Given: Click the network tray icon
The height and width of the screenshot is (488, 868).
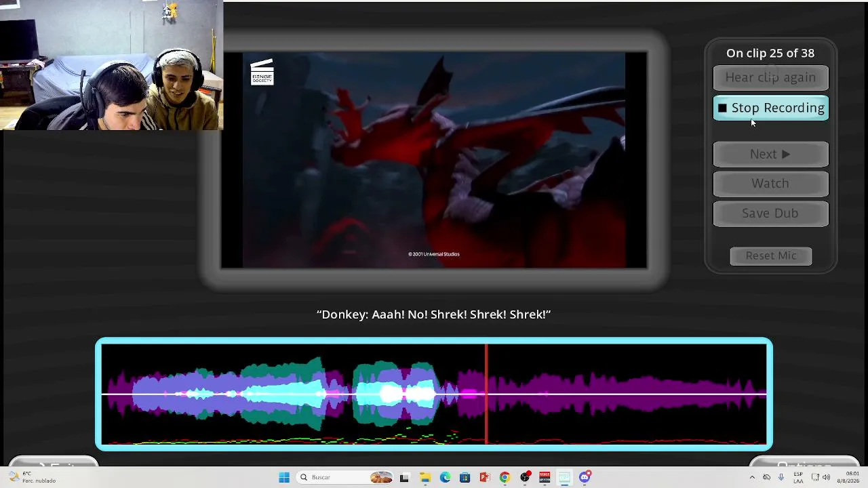Looking at the screenshot, I should point(815,477).
